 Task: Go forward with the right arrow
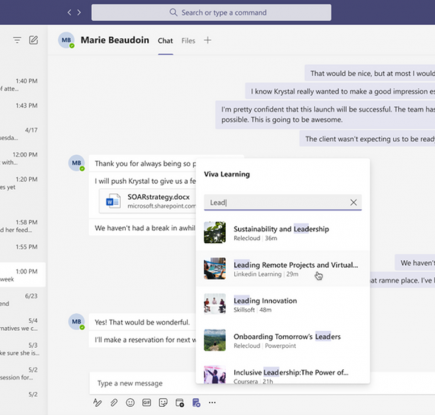pyautogui.click(x=79, y=12)
